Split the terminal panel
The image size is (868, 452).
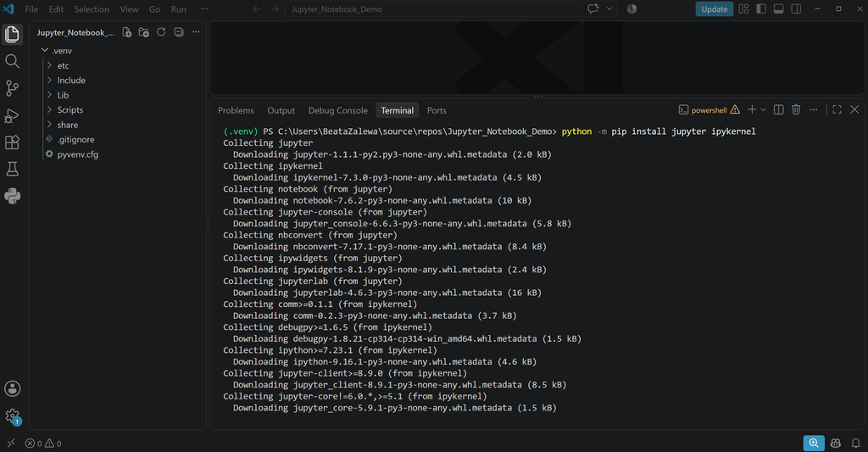point(778,109)
